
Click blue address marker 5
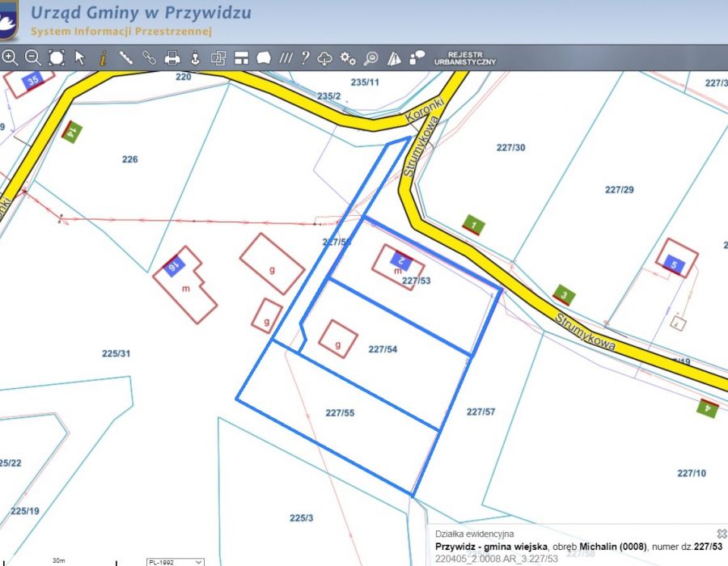[x=674, y=264]
